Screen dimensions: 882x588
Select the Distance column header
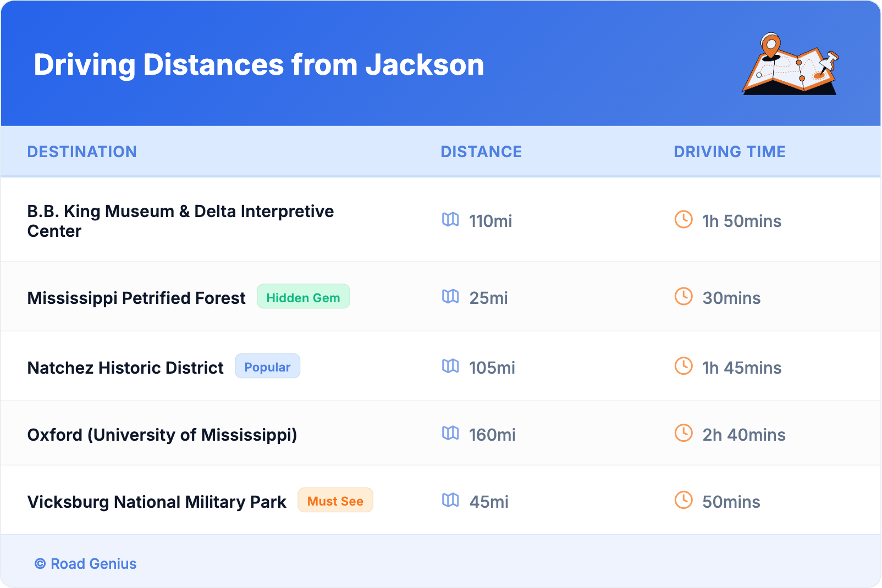pos(481,152)
